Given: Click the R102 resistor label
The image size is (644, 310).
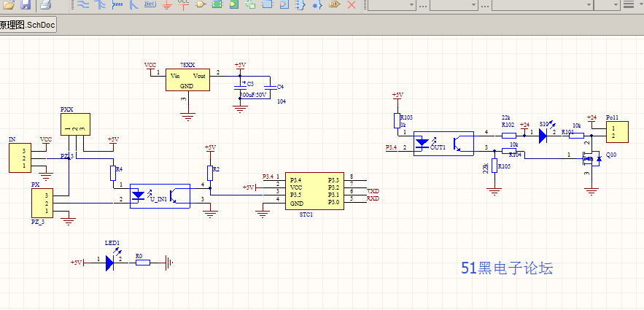Looking at the screenshot, I should pos(508,124).
